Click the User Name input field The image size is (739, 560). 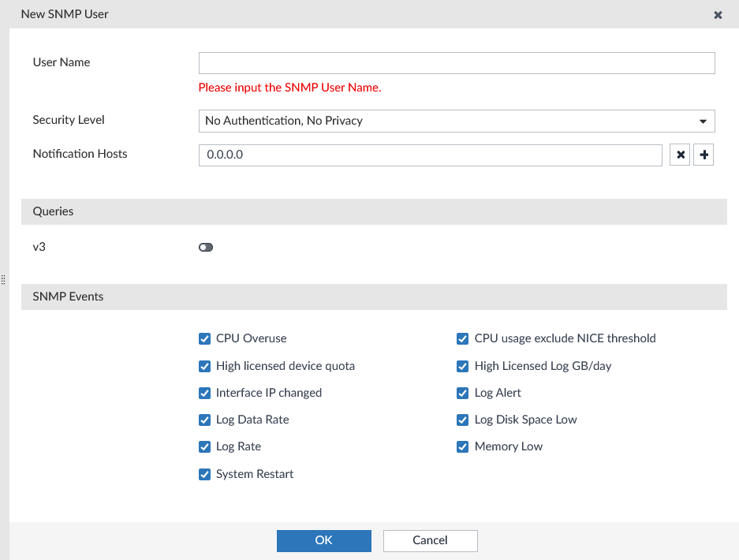[456, 63]
